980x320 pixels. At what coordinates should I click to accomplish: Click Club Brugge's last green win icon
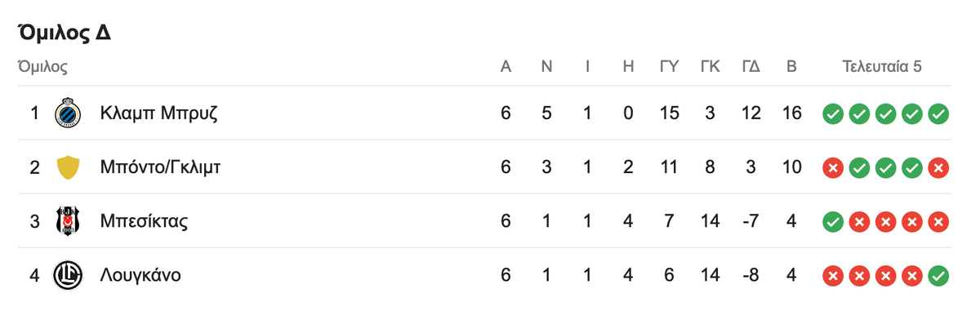939,113
